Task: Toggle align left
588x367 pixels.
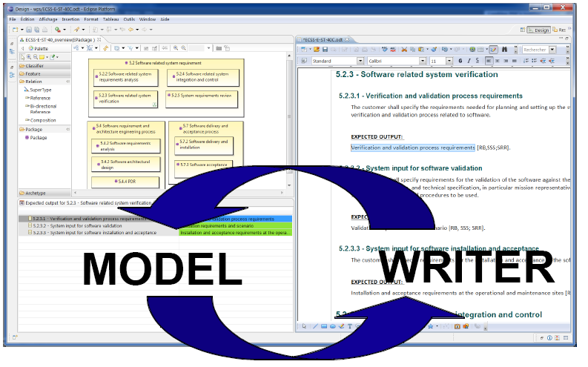Action: [489, 61]
